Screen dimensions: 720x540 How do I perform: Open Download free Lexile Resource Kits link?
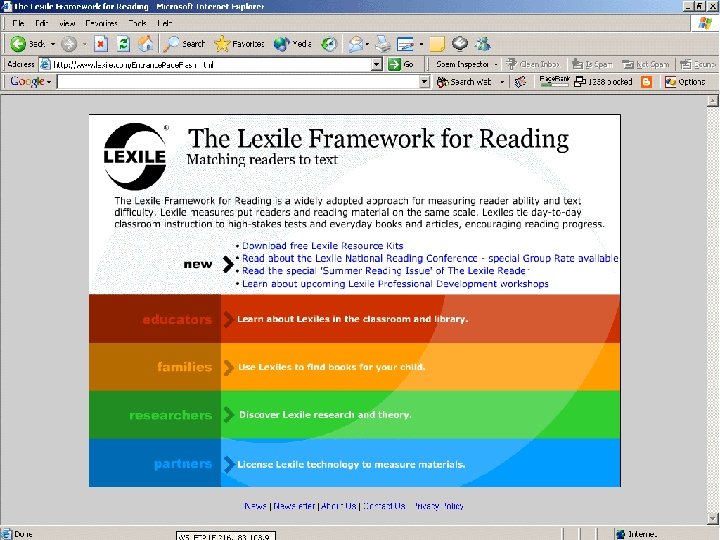click(x=322, y=246)
